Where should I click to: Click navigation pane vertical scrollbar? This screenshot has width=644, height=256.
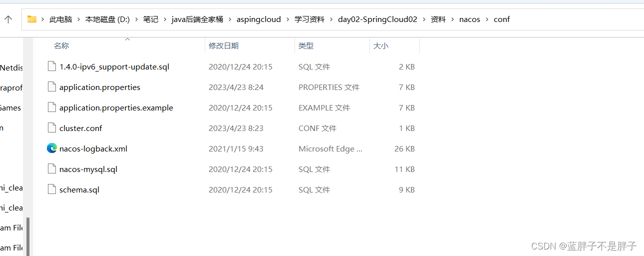(x=28, y=236)
